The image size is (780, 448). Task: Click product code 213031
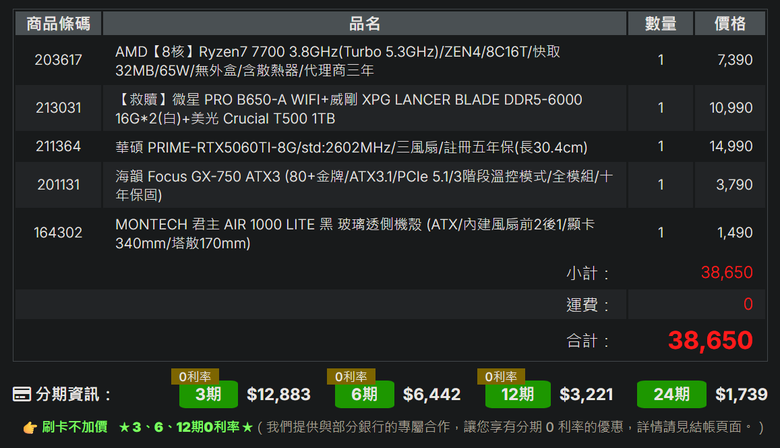(58, 108)
